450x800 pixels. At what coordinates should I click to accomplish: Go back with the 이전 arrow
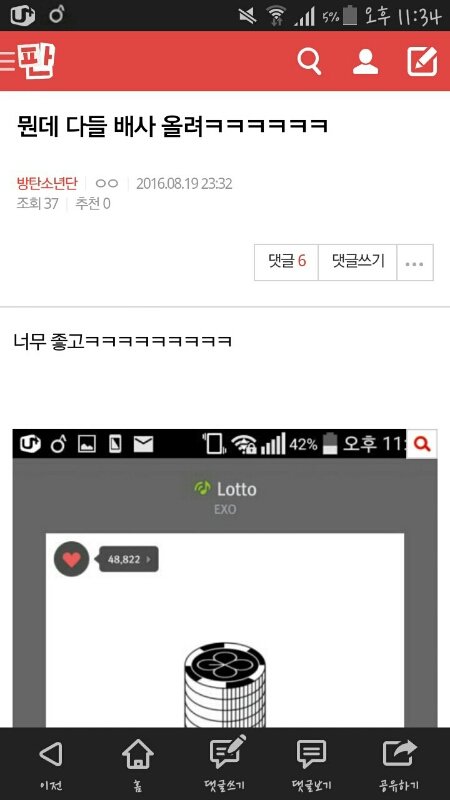pyautogui.click(x=51, y=762)
